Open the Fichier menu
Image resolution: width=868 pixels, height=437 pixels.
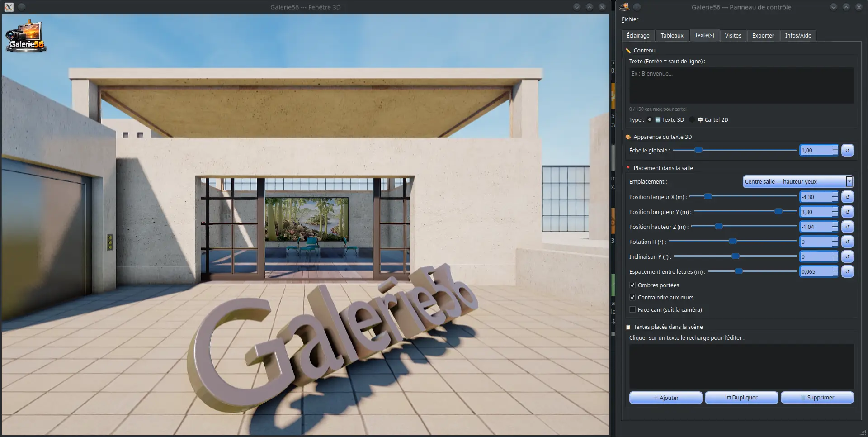pos(630,19)
